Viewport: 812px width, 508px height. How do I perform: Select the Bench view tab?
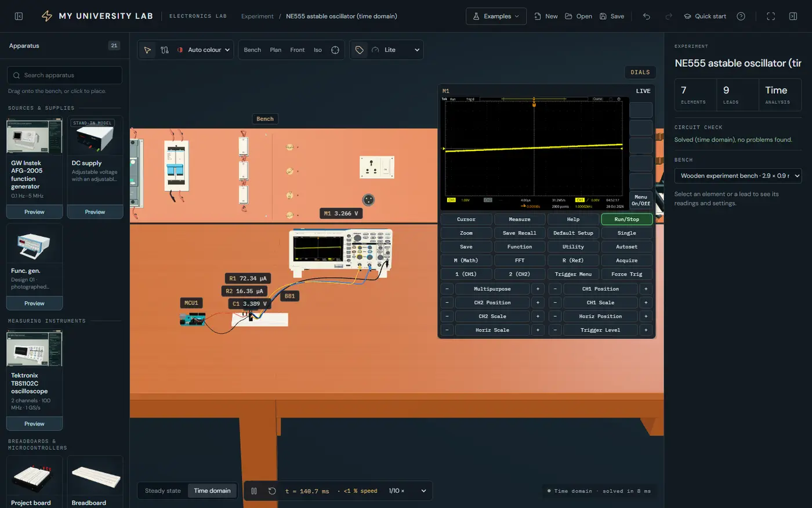(252, 50)
